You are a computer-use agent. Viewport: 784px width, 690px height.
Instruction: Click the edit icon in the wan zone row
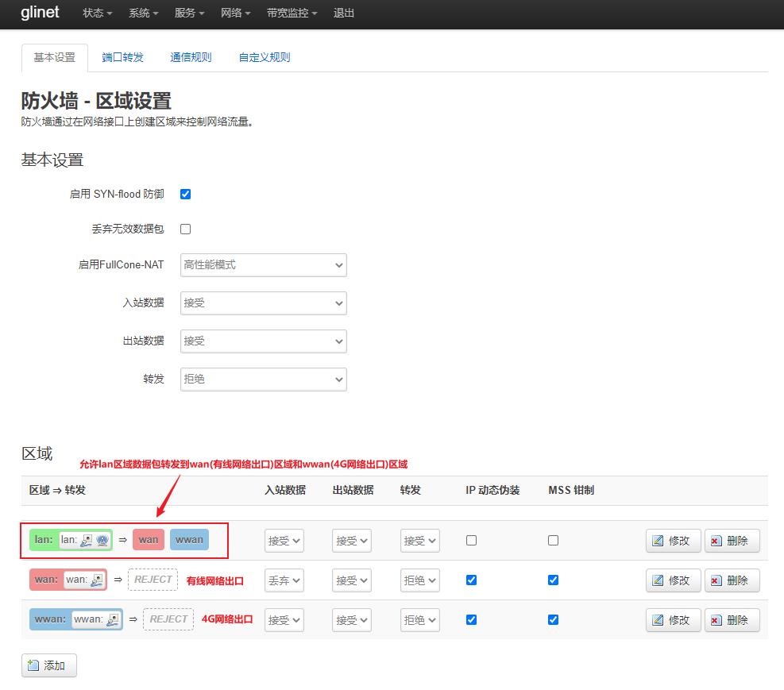pyautogui.click(x=658, y=580)
